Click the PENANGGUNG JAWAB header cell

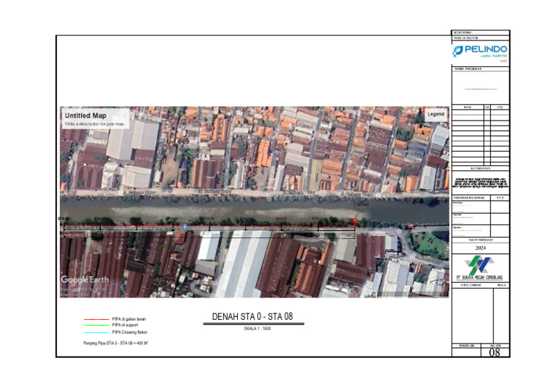[x=470, y=196]
